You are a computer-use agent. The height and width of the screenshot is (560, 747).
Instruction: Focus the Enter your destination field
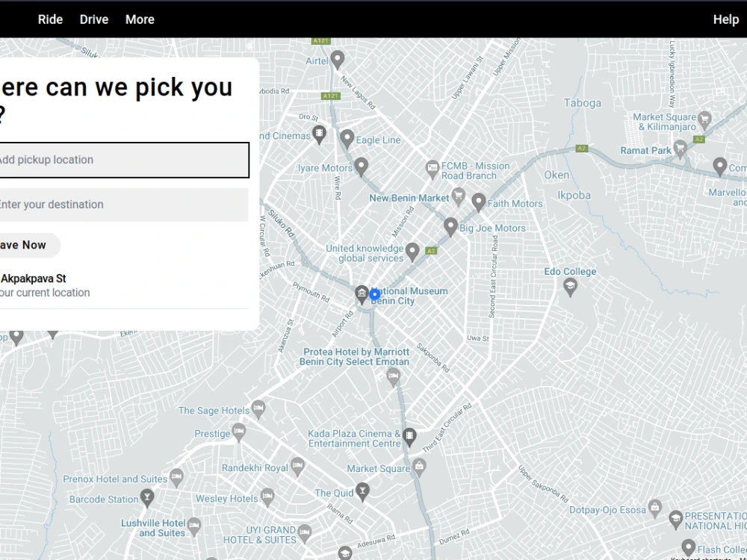[123, 205]
